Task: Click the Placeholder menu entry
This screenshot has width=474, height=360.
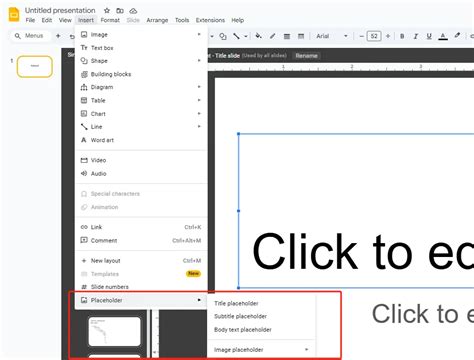Action: [x=141, y=300]
